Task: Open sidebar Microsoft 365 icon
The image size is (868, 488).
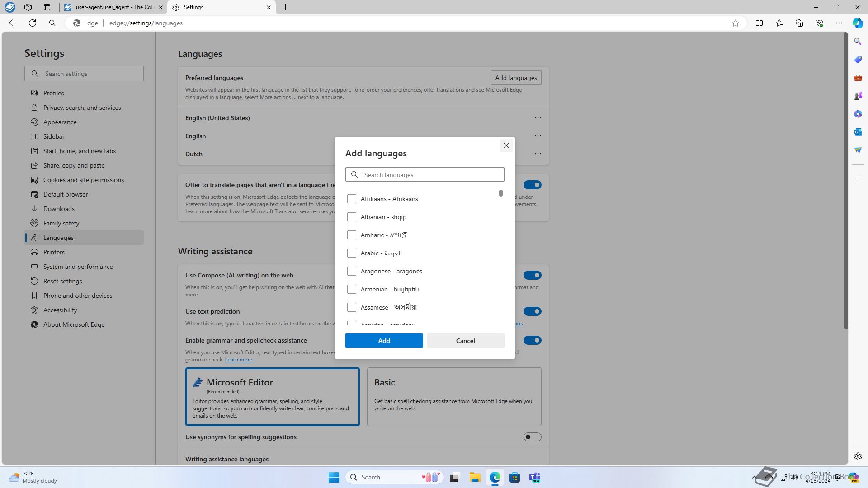Action: 858,114
